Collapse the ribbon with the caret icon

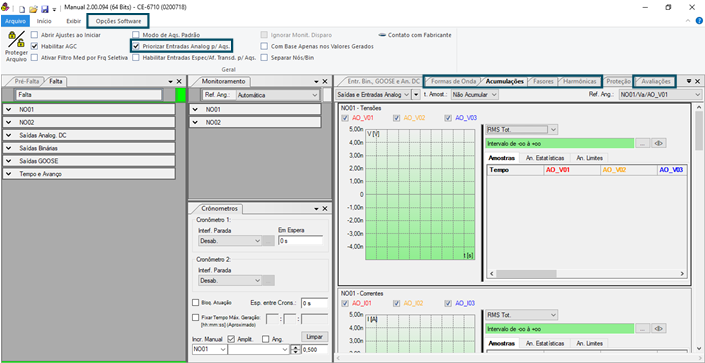click(x=688, y=21)
